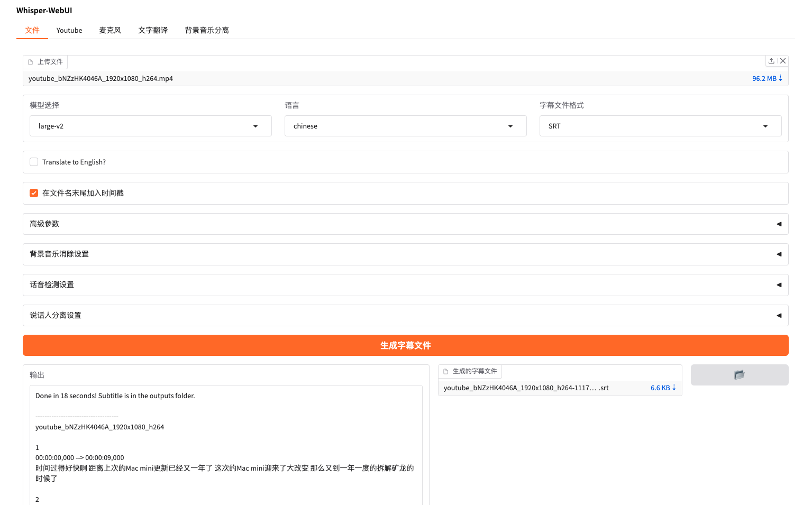Image resolution: width=812 pixels, height=505 pixels.
Task: Remove uploaded video with the X icon
Action: (x=783, y=61)
